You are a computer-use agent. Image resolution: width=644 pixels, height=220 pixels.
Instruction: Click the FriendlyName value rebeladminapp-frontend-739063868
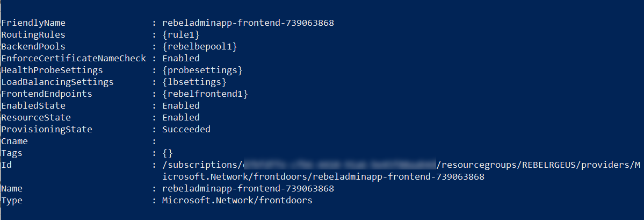click(x=248, y=23)
